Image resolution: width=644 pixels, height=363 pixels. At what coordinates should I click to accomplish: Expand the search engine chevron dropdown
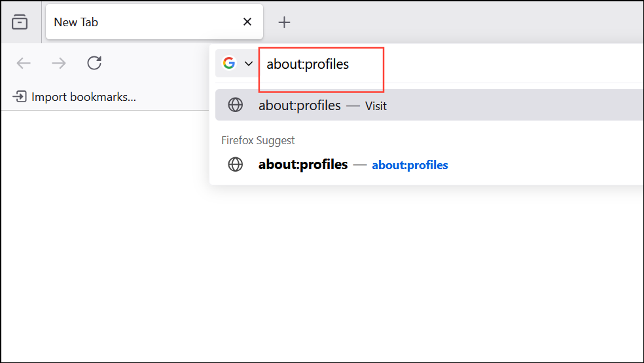coord(249,64)
